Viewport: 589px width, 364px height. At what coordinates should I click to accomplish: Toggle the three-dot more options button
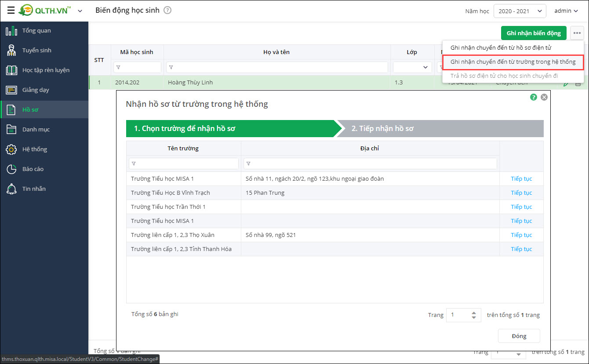pyautogui.click(x=577, y=33)
